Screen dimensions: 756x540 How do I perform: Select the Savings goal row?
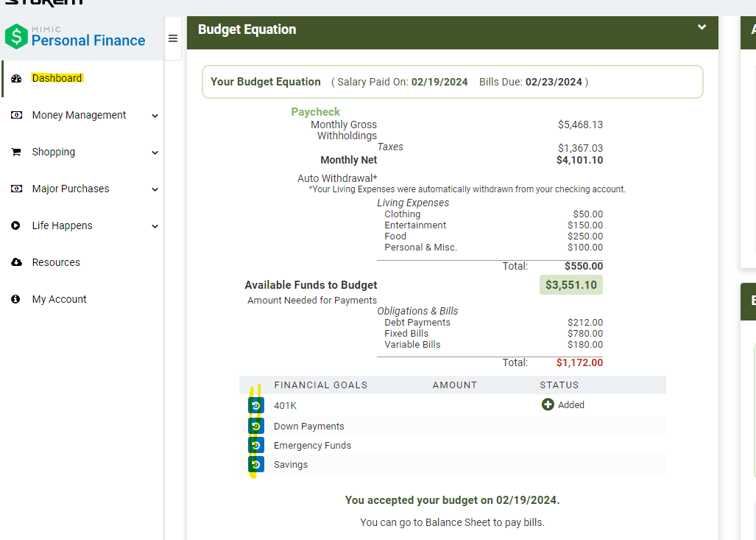tap(452, 464)
